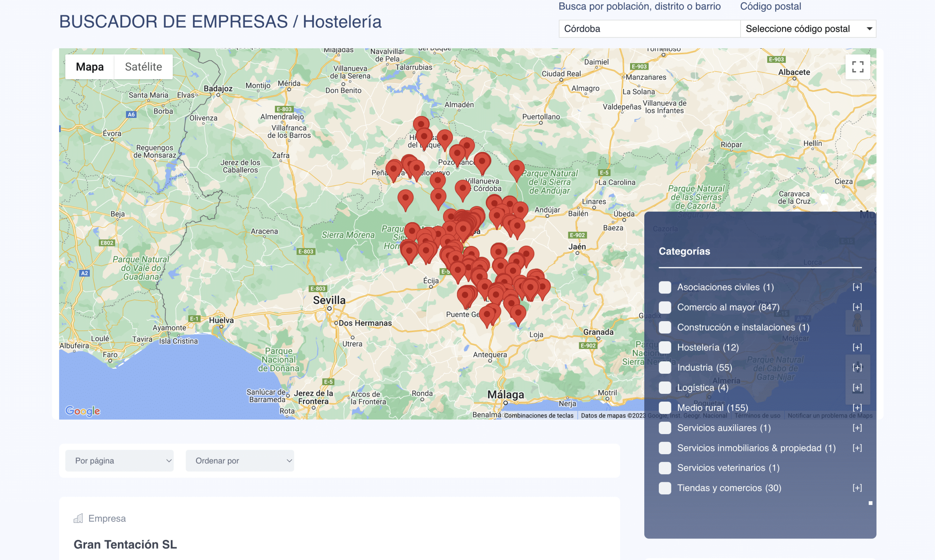Click the Córdoba location search field
The height and width of the screenshot is (560, 935).
(650, 29)
